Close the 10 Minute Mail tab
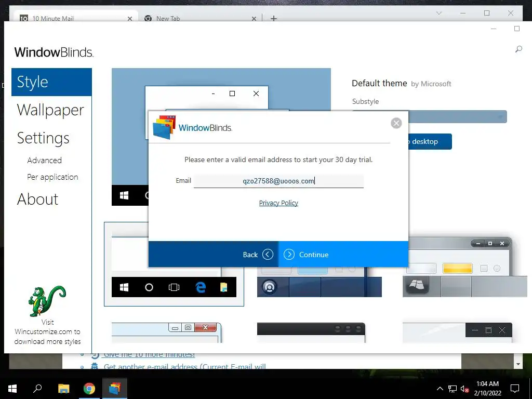The width and height of the screenshot is (532, 399). 129,18
